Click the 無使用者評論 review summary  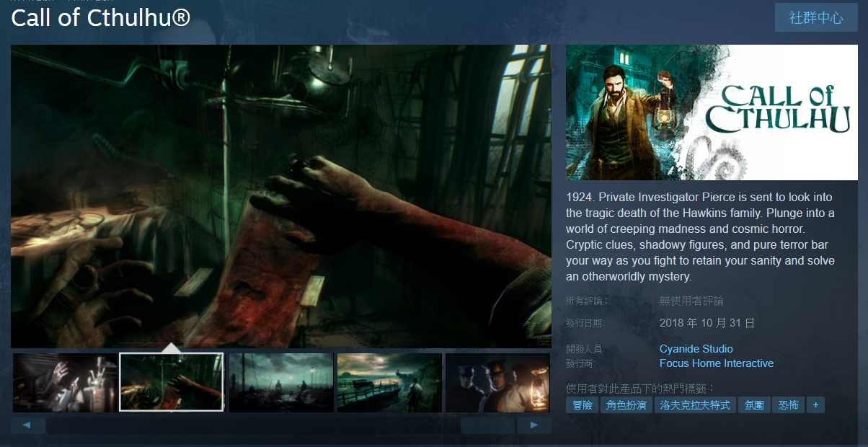(691, 301)
